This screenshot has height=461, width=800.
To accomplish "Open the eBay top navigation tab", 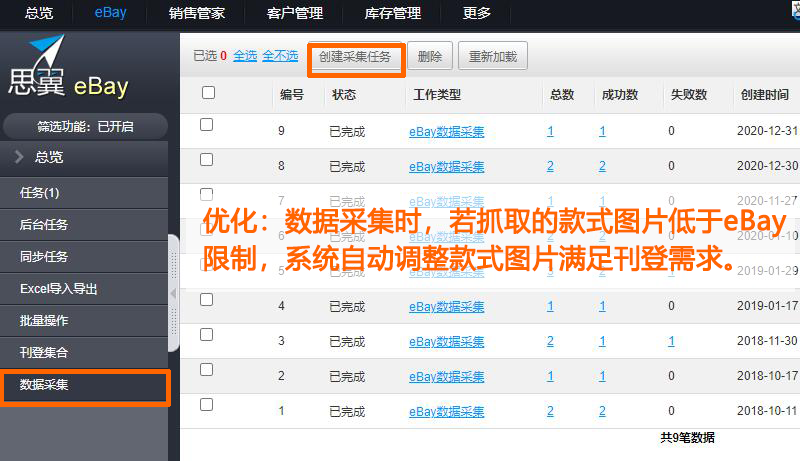I will [110, 13].
